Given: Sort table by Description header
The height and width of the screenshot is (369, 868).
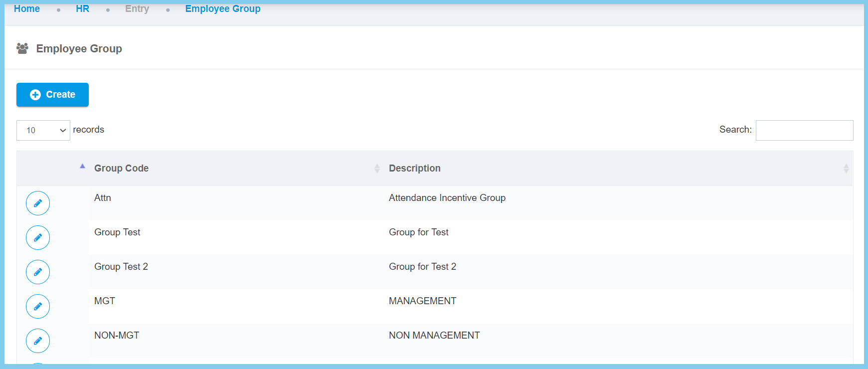Looking at the screenshot, I should click(414, 169).
